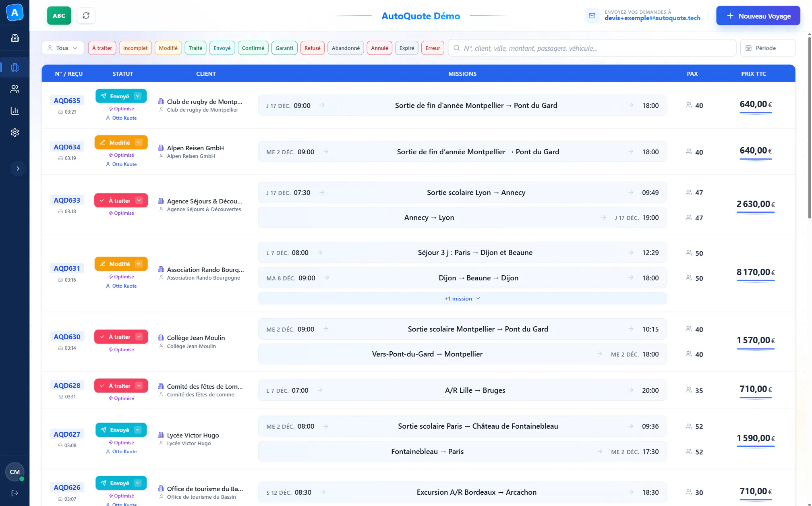Open the status dropdown arrow for AQD627
The height and width of the screenshot is (506, 812).
click(138, 429)
